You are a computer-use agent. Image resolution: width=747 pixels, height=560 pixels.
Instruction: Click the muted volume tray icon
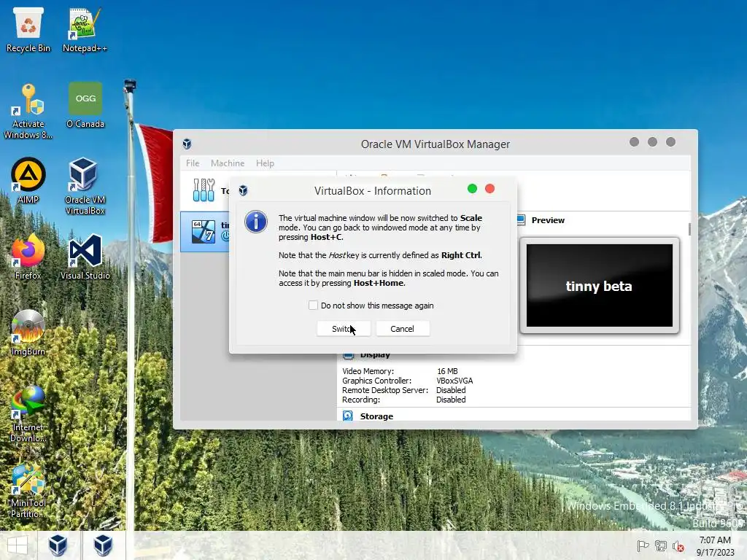(x=678, y=546)
